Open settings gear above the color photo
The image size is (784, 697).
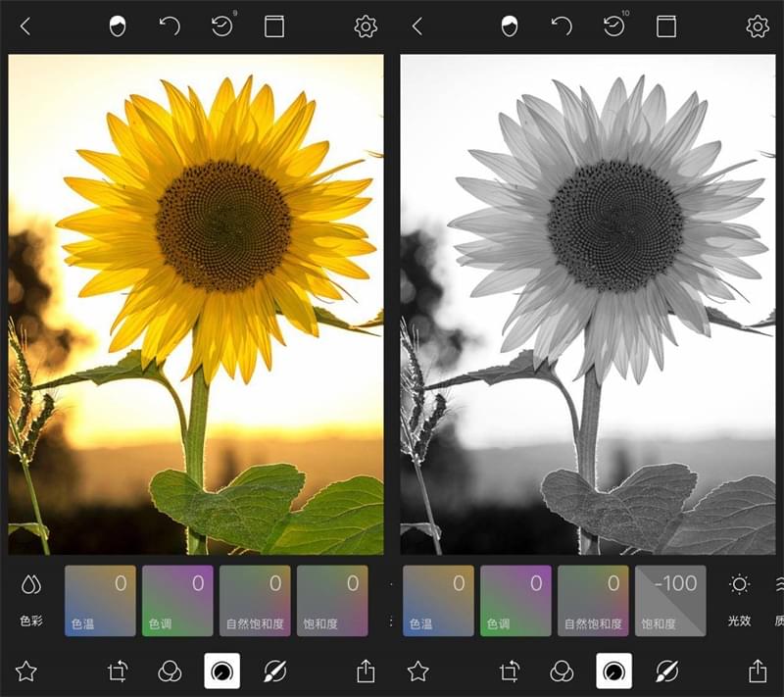[366, 26]
